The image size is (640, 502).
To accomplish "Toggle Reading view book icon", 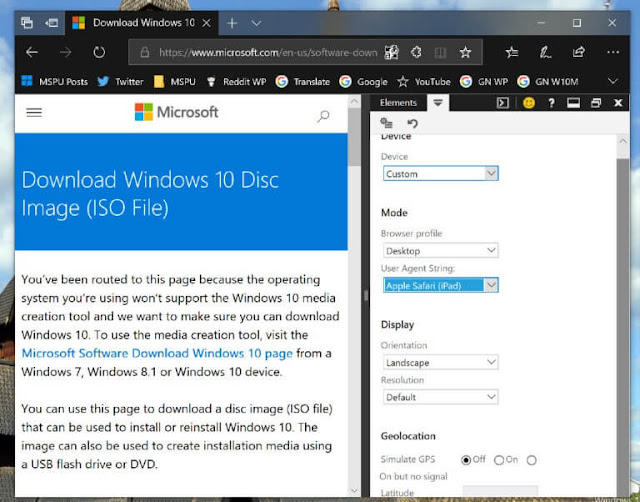I will [x=440, y=52].
